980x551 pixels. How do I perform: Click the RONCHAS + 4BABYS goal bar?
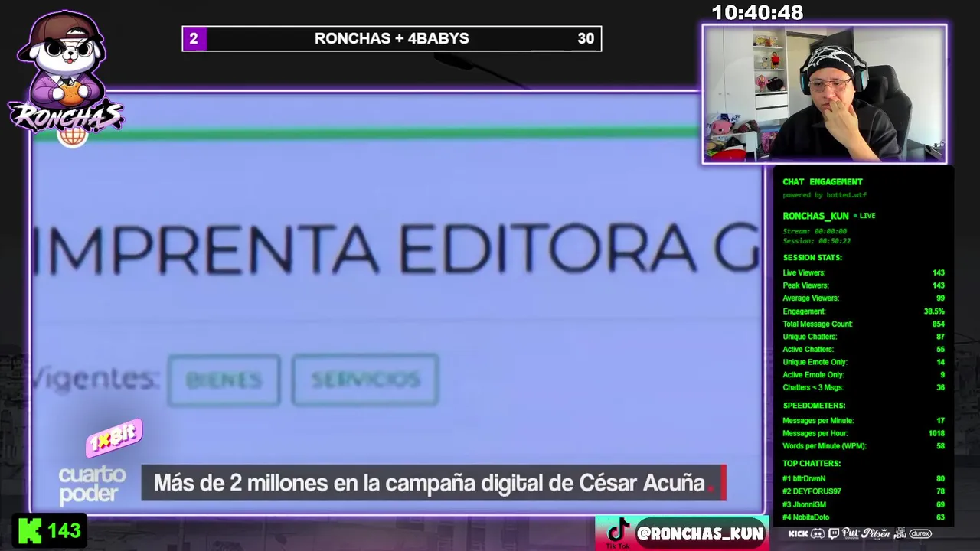(x=392, y=38)
